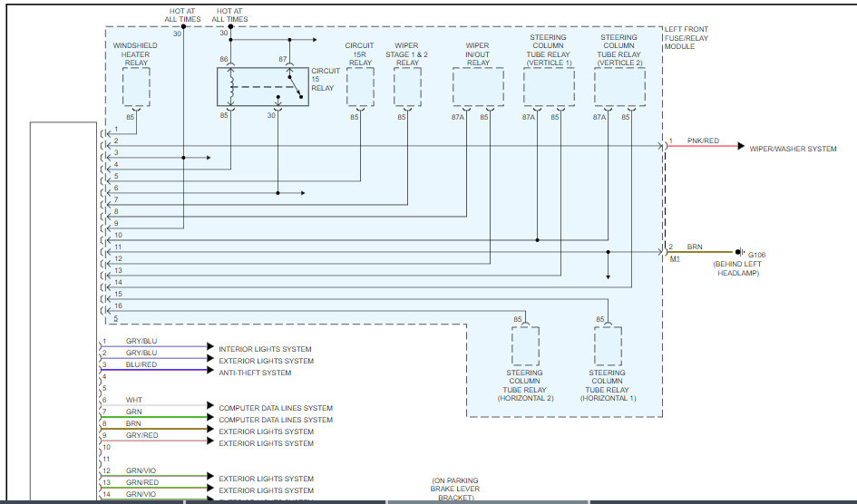857x504 pixels.
Task: Select the Windshield Heater Relay dashed box
Action: click(x=136, y=87)
